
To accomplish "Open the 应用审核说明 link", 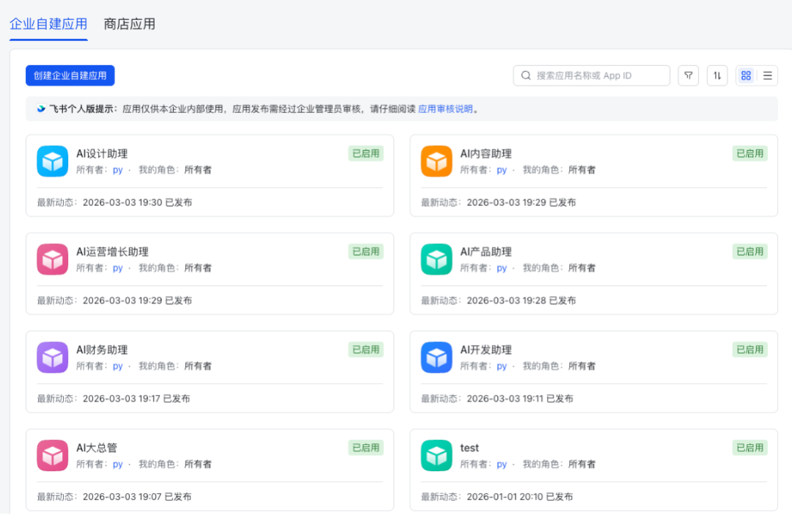I will point(446,109).
